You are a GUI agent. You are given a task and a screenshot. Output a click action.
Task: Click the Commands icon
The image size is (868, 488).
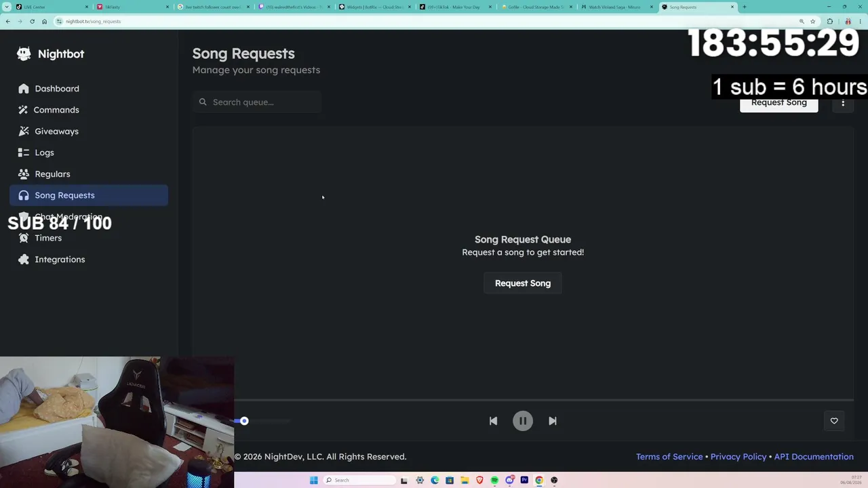(x=24, y=110)
